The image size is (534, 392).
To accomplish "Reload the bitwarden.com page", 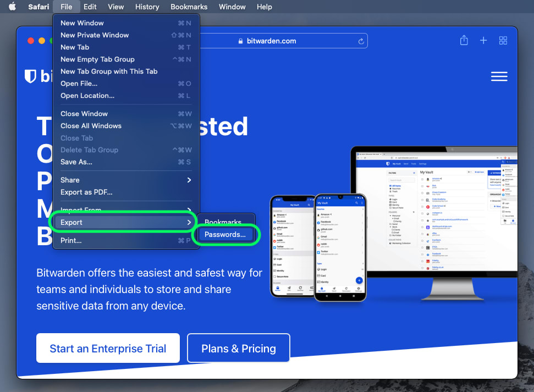I will tap(361, 40).
